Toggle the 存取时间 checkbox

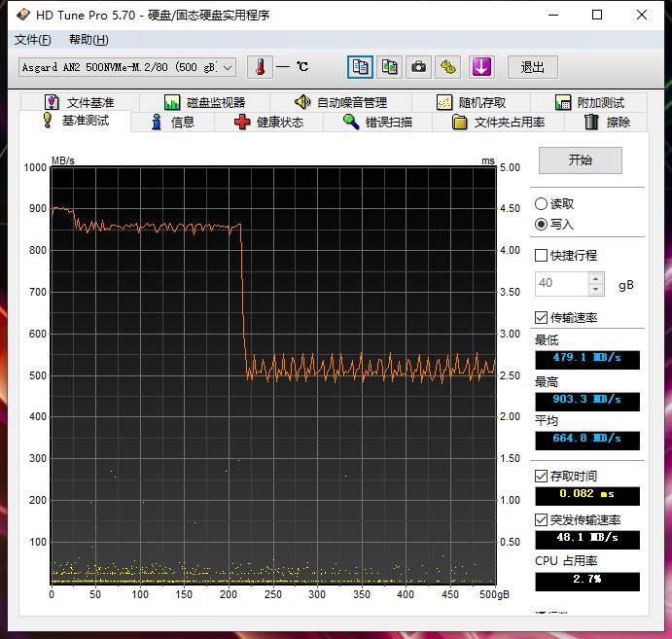pyautogui.click(x=542, y=476)
